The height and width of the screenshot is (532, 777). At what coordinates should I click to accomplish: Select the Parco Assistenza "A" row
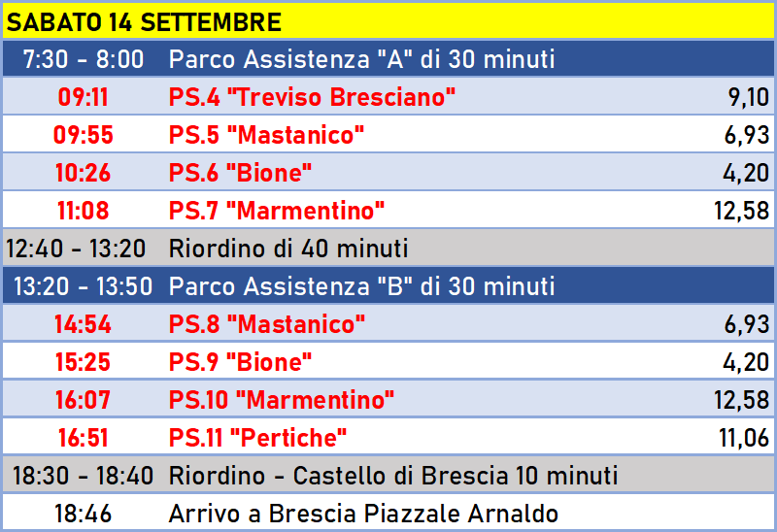388,59
